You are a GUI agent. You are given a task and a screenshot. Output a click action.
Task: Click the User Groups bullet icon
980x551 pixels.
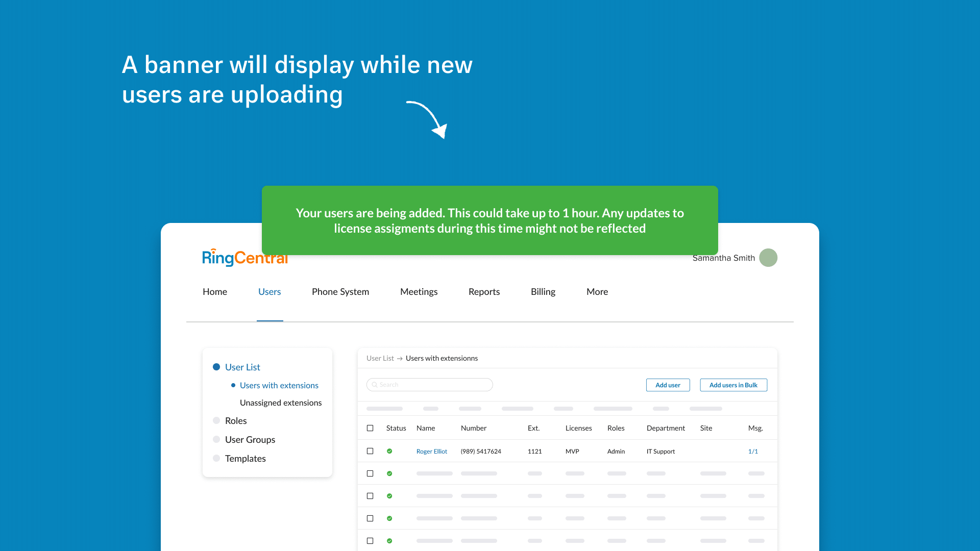tap(216, 439)
